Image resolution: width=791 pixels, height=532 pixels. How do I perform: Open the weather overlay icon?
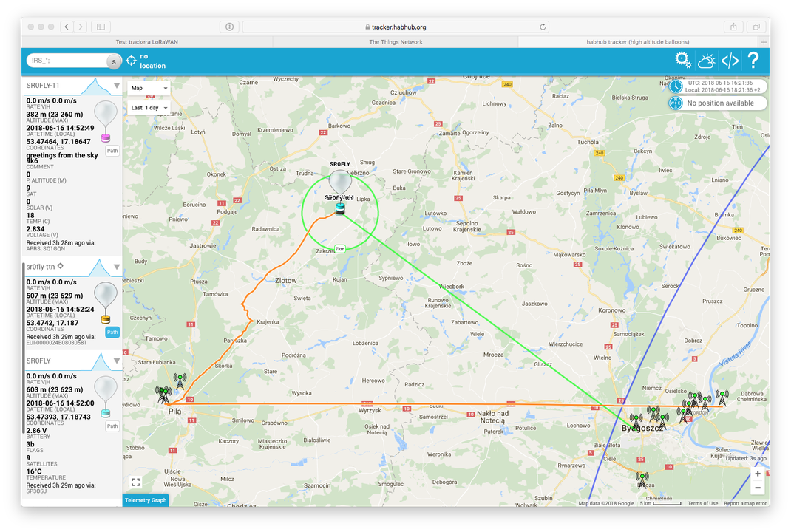(x=706, y=61)
